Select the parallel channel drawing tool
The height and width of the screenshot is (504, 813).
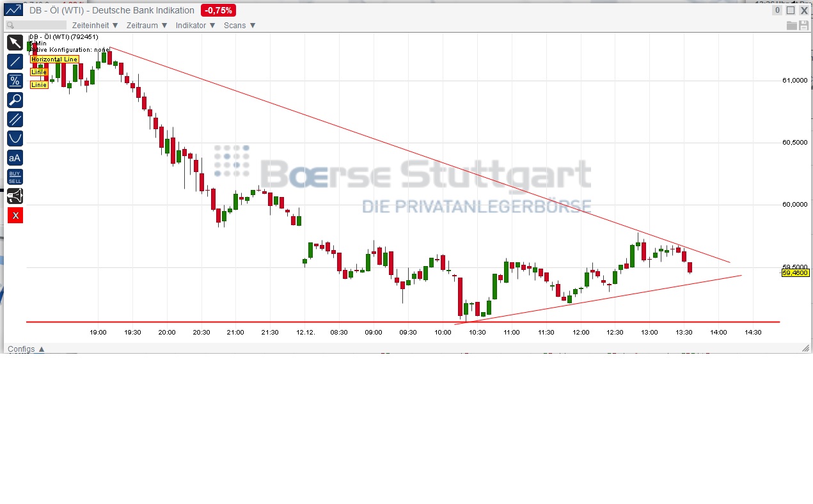coord(14,119)
